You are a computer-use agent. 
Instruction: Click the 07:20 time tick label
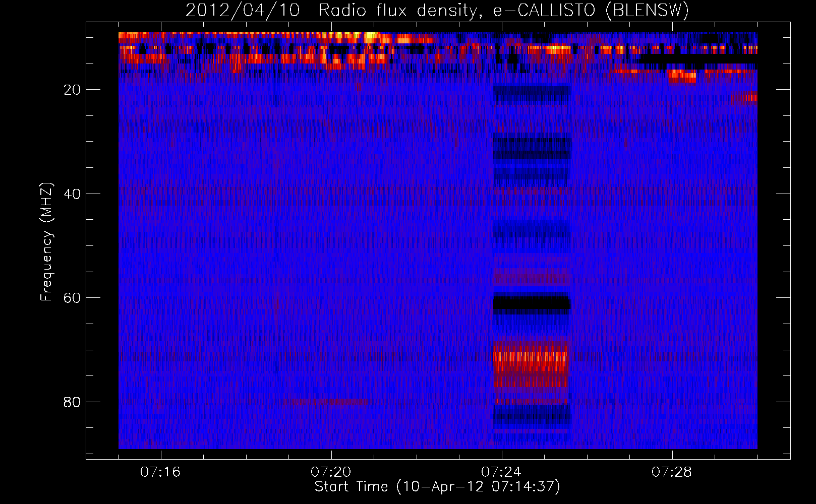pyautogui.click(x=331, y=472)
